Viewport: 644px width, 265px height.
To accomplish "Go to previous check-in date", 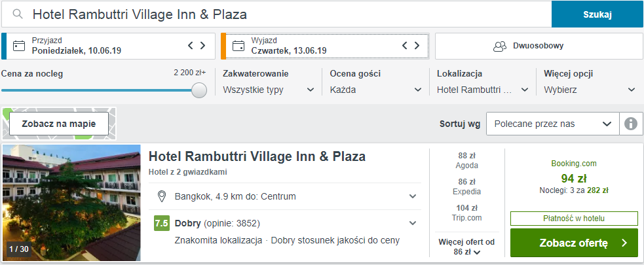I will (x=190, y=46).
